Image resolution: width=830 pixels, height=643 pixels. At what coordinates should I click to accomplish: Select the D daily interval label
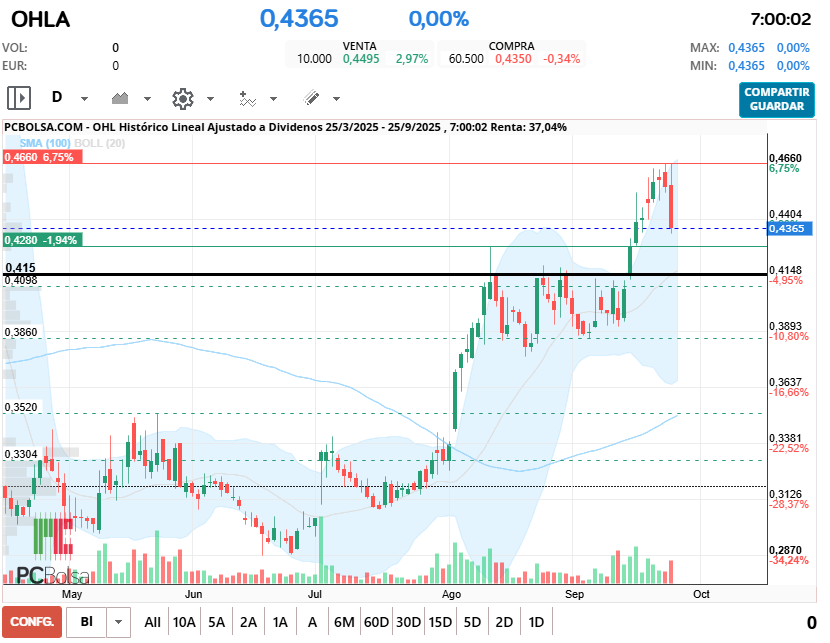pos(57,97)
